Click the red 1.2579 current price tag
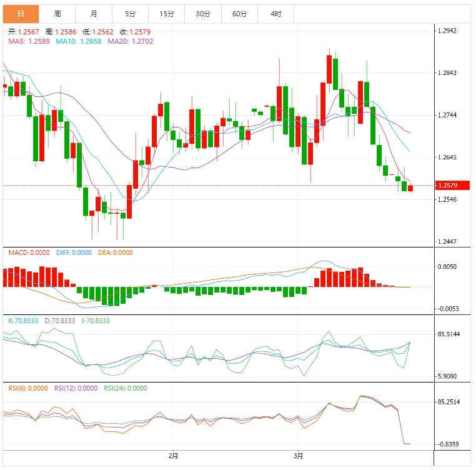Viewport: 476px width, 470px height. (452, 186)
